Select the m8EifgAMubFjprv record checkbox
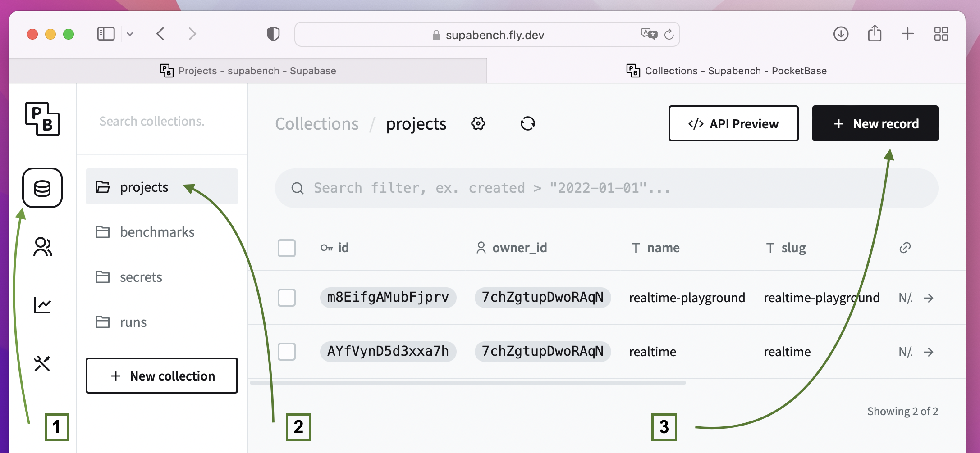 tap(287, 298)
